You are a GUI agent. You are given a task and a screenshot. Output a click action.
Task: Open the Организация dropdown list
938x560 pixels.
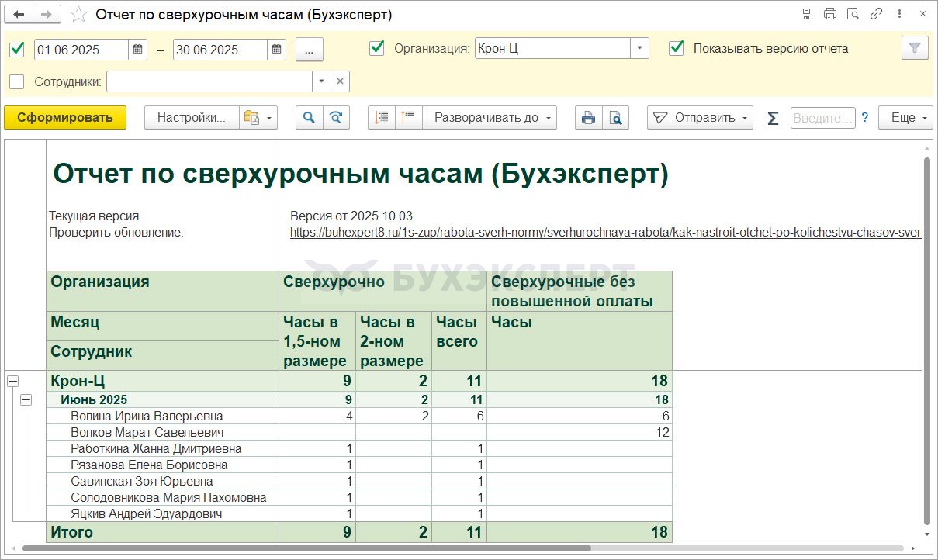click(639, 48)
